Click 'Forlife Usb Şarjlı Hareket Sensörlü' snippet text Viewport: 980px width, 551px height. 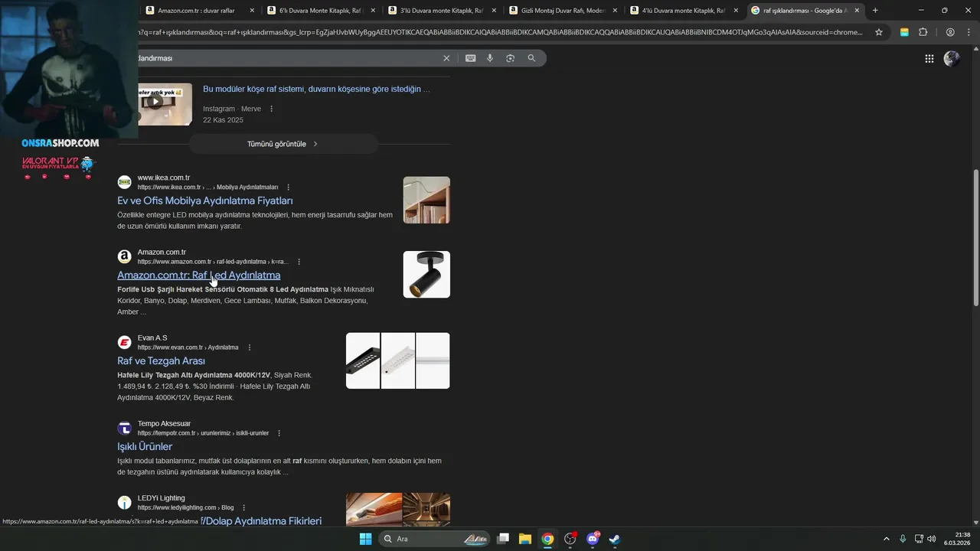pos(223,289)
